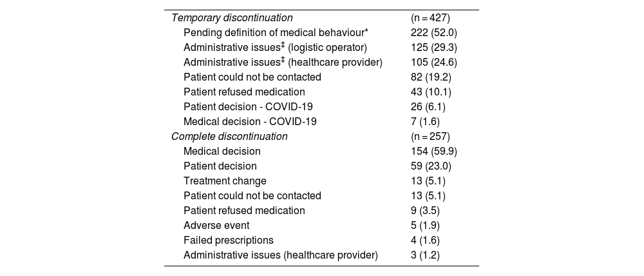Click the value 105 (24.6)
Viewport: 644px width, 276px height.
[433, 63]
